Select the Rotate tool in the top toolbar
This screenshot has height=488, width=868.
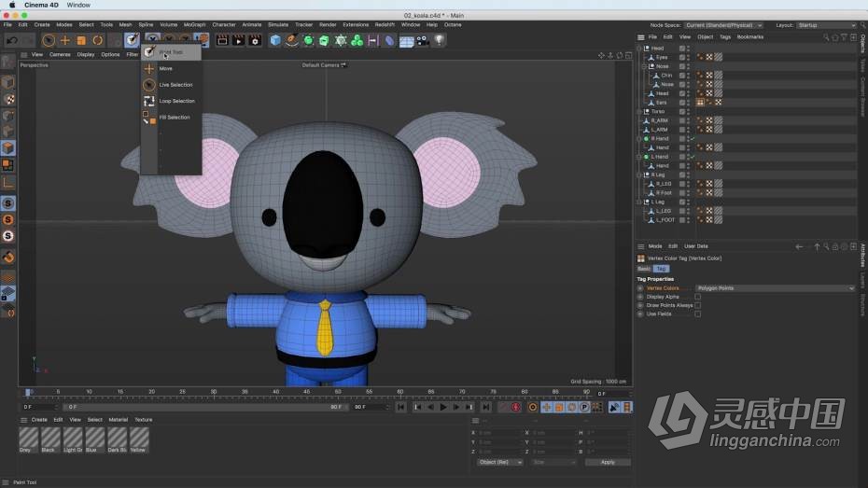tap(98, 40)
